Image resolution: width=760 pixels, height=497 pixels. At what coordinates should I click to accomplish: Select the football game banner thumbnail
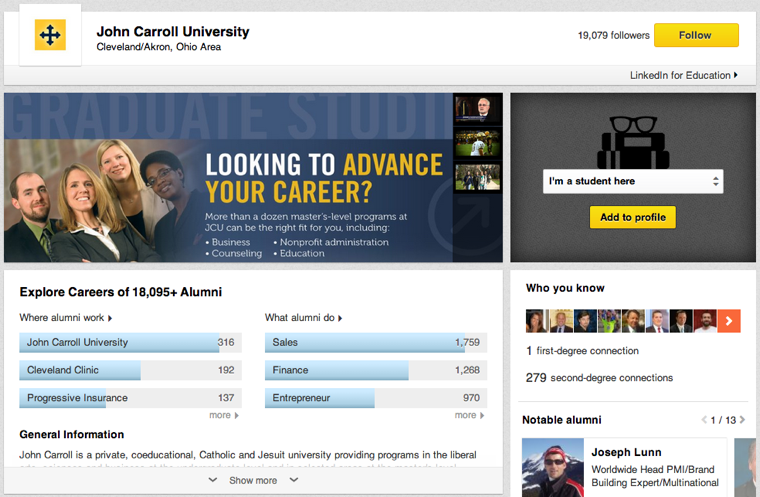pos(477,143)
